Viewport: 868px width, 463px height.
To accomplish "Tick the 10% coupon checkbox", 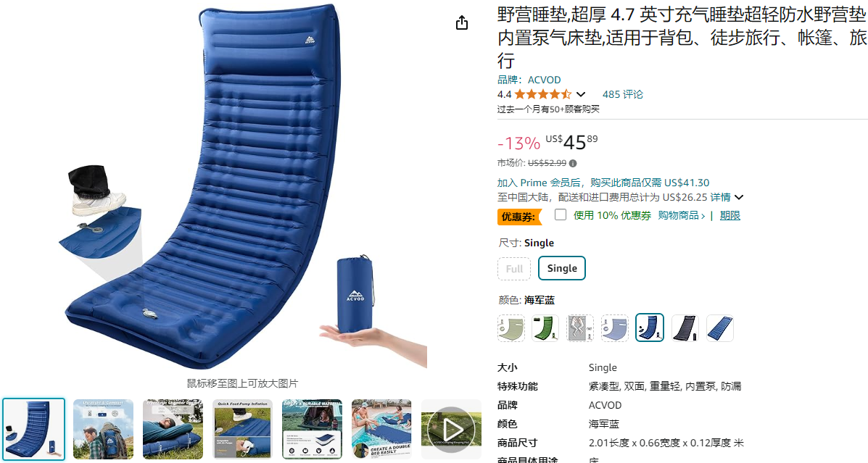I will click(x=561, y=214).
